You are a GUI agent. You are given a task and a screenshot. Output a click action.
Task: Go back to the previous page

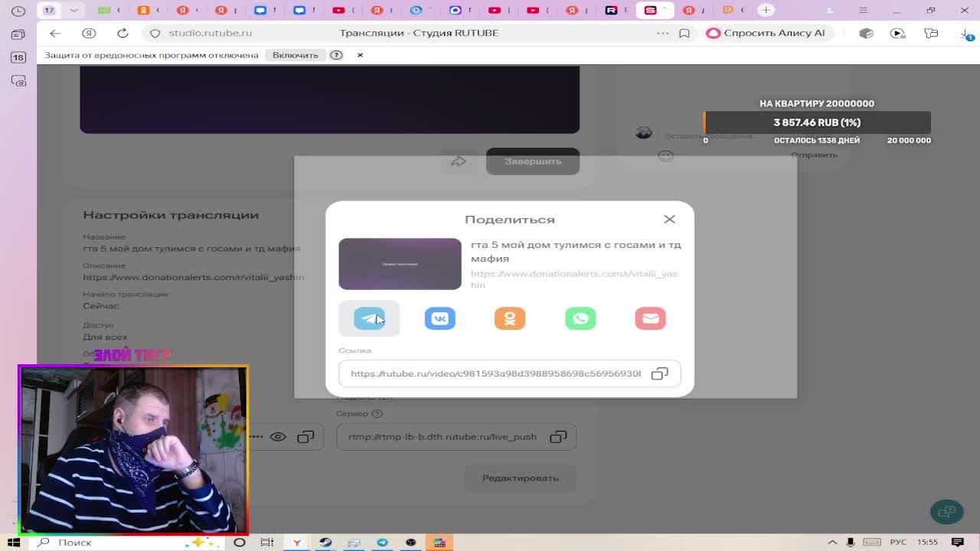click(55, 33)
